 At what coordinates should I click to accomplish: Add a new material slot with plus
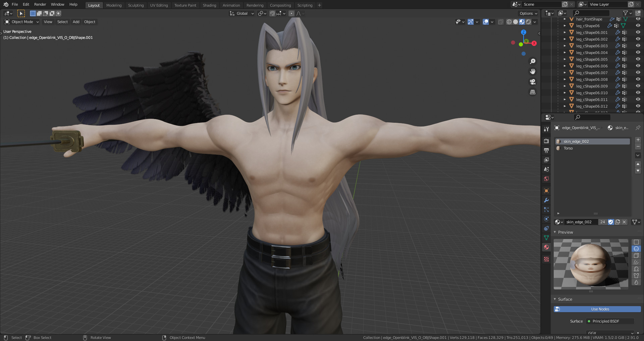point(638,140)
